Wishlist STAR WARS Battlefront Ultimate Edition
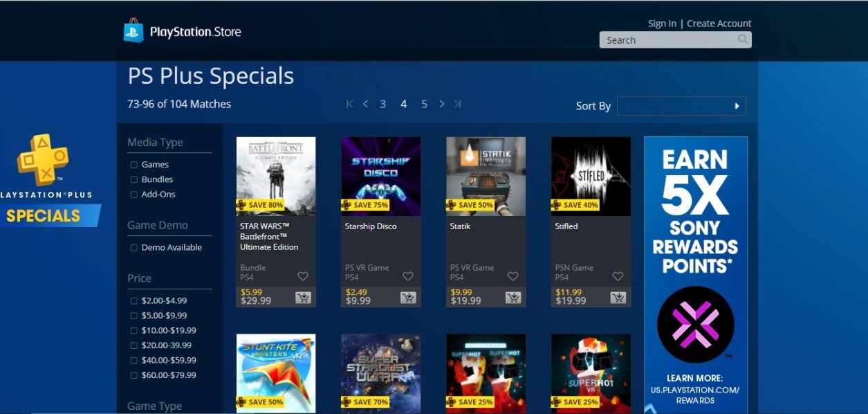 (303, 276)
